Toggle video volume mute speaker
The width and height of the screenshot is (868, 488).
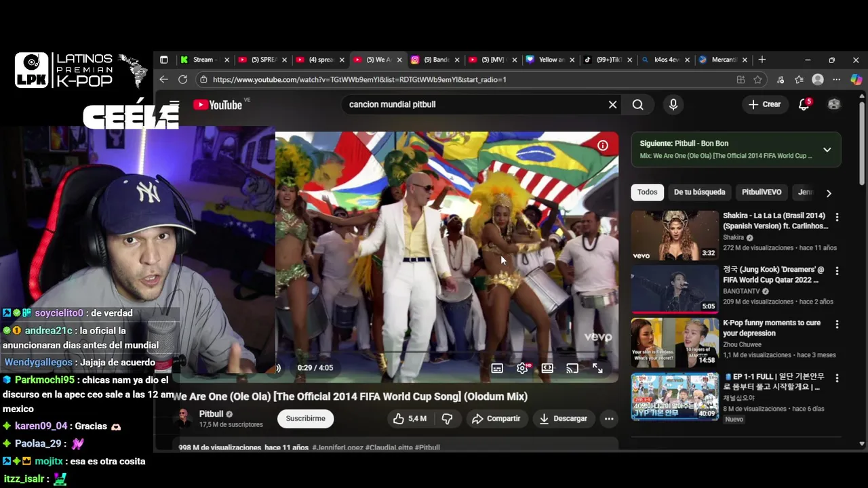[277, 368]
